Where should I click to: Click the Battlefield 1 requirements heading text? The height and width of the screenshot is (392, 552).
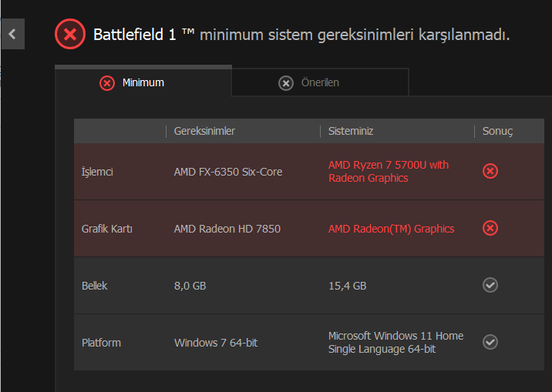tap(301, 35)
